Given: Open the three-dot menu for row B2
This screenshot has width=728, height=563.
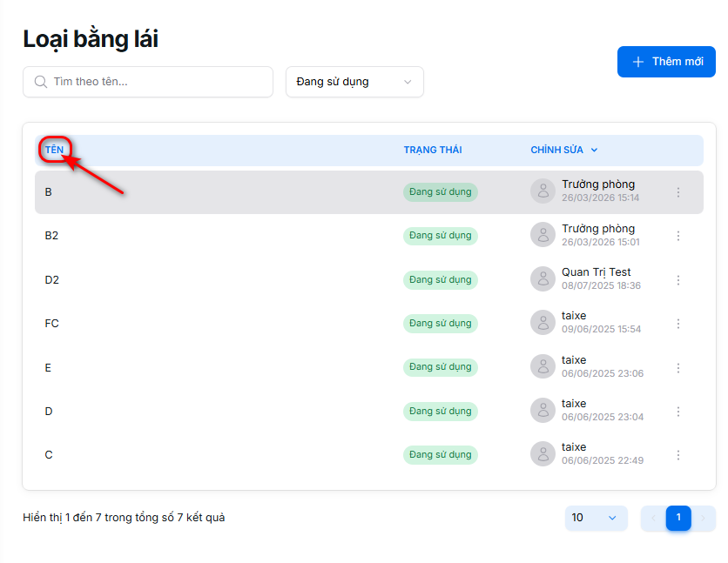Looking at the screenshot, I should click(x=678, y=236).
